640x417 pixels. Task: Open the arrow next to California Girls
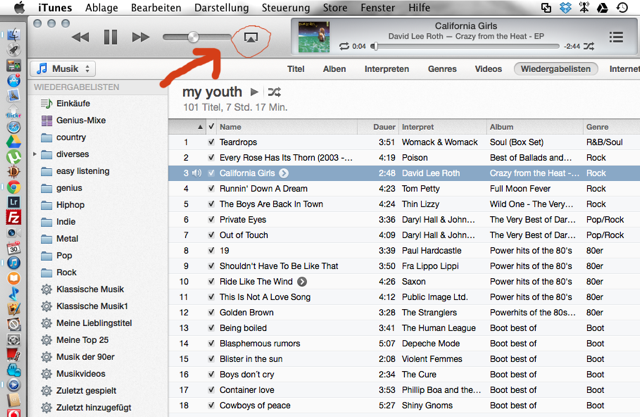[284, 173]
